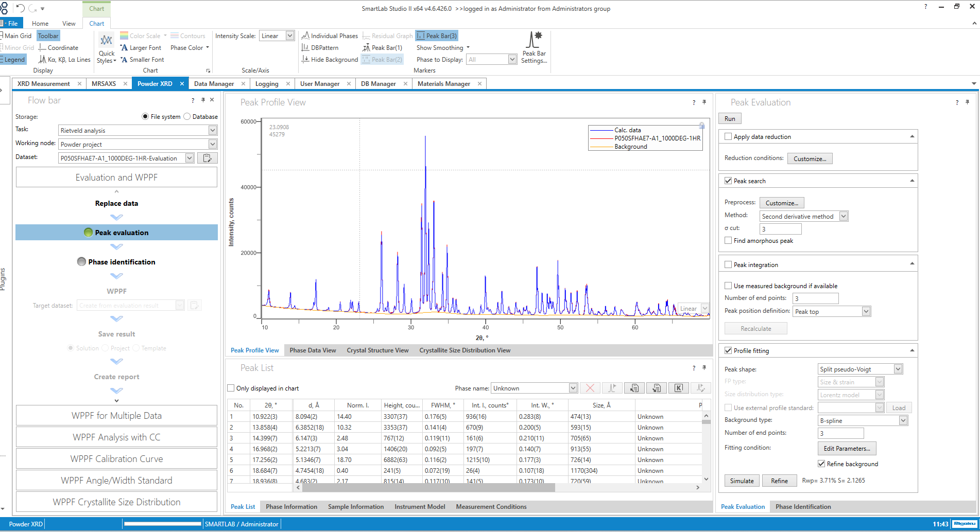Image resolution: width=980 pixels, height=532 pixels.
Task: Enable Apply data reduction checkbox
Action: pos(728,137)
